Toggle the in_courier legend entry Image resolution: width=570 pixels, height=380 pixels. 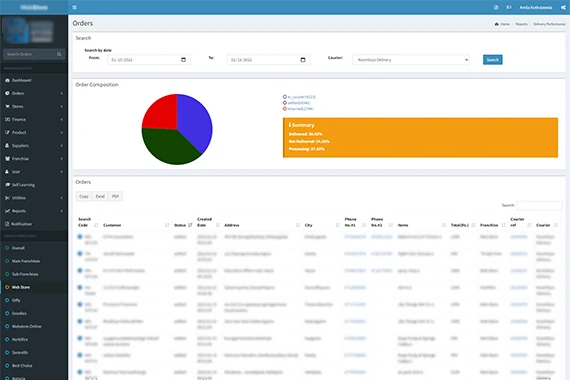click(299, 97)
